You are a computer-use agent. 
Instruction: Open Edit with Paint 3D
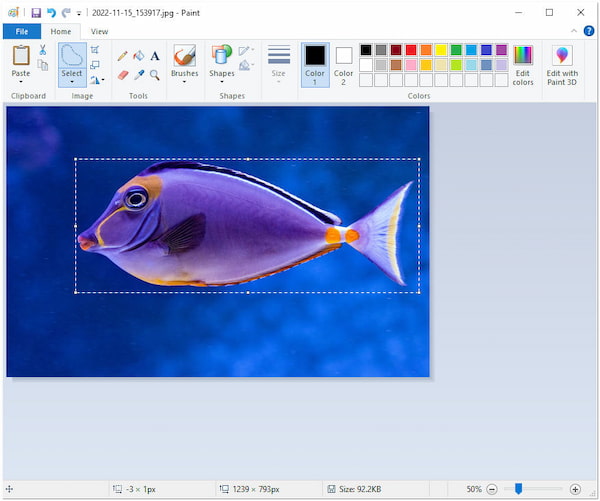(x=562, y=65)
